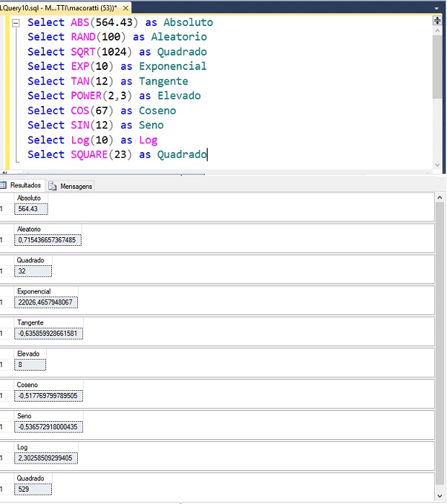Click results pane scroll up arrow
The height and width of the screenshot is (504, 447).
click(x=440, y=198)
